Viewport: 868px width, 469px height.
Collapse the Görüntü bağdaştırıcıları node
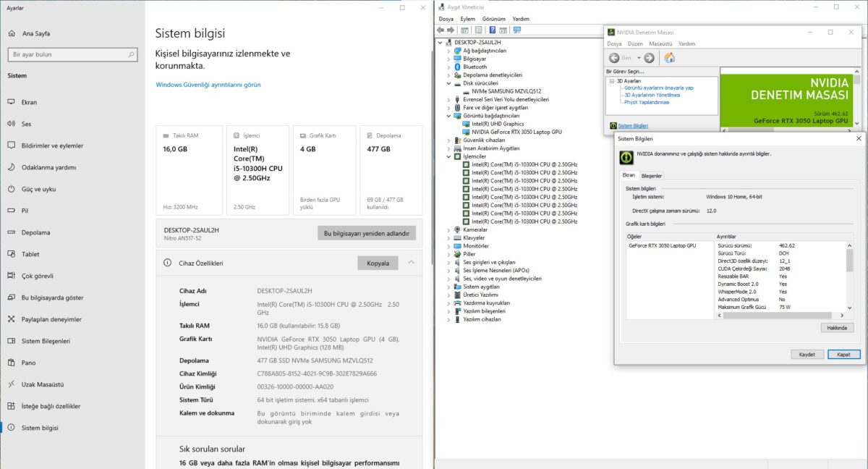tap(448, 116)
